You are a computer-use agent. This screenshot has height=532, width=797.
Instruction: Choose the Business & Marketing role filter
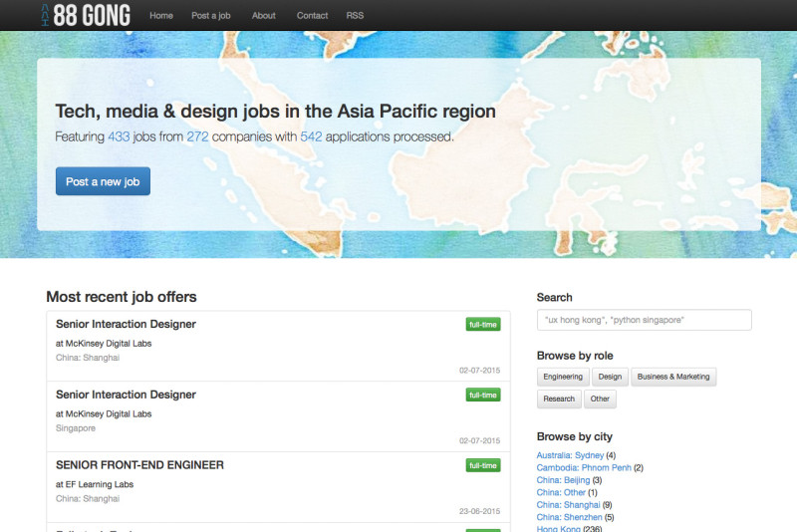pos(673,377)
